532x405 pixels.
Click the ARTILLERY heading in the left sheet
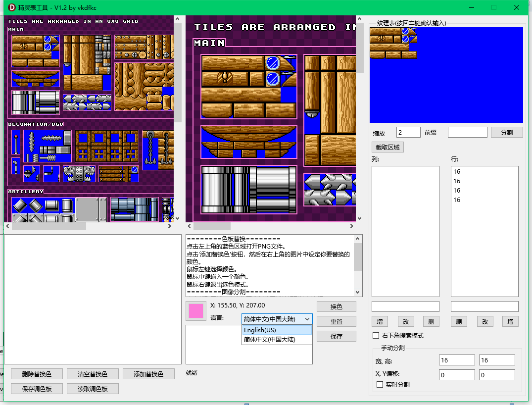click(26, 192)
